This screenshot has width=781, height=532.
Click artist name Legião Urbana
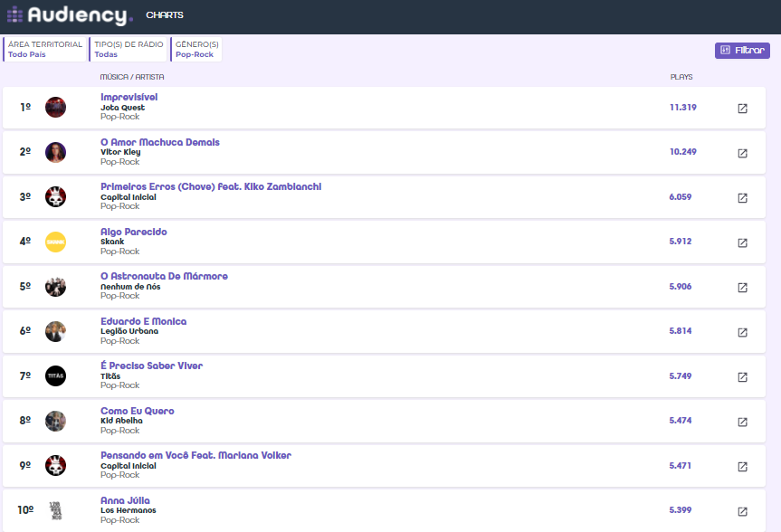tap(129, 331)
